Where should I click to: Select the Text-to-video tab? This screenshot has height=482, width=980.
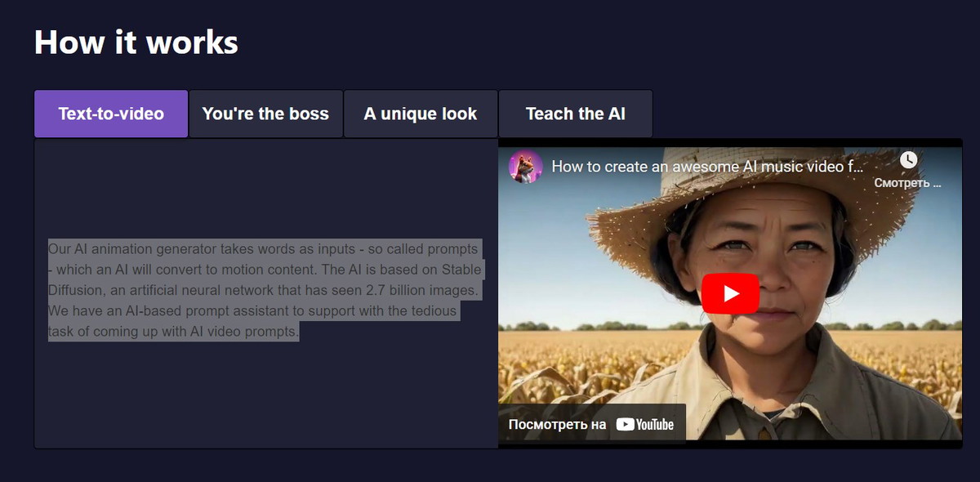[111, 114]
